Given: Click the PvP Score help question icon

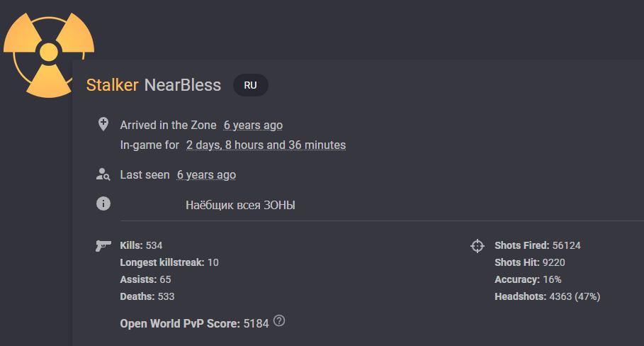Looking at the screenshot, I should 279,320.
